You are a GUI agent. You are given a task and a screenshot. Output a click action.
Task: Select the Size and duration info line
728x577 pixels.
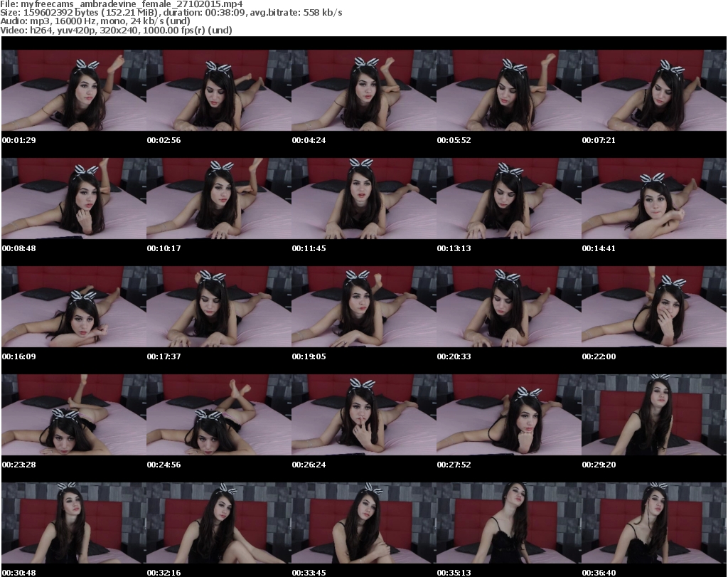point(171,13)
